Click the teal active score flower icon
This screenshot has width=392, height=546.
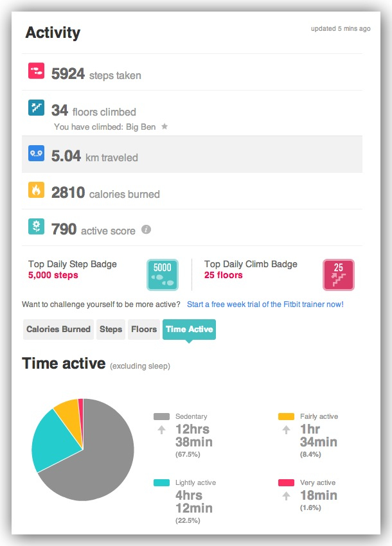click(36, 227)
